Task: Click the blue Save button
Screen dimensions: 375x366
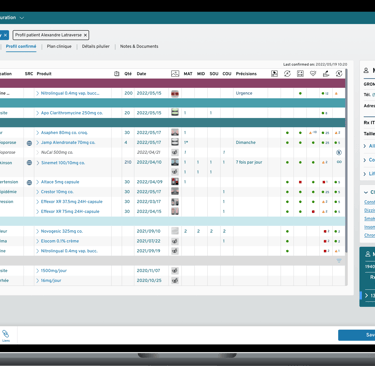Action: (356, 335)
